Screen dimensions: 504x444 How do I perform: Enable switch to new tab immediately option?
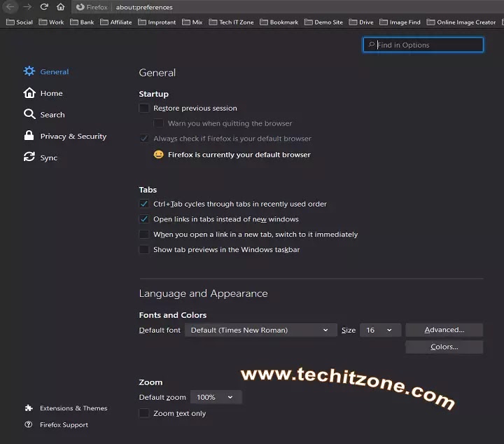[143, 234]
